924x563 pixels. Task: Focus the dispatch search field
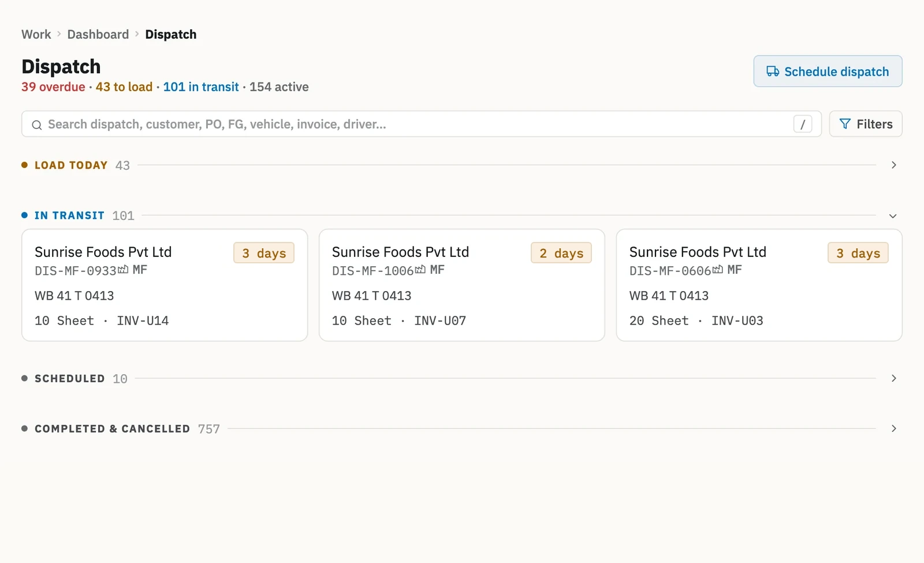(x=421, y=124)
